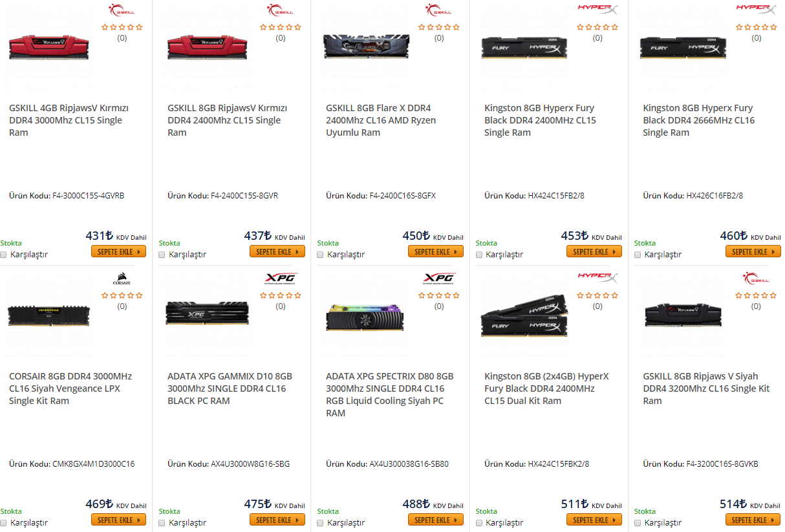Viewport: 785px width, 532px height.
Task: Click G.Skill logo above the Ripjaws V Siyah RAM
Action: tap(756, 279)
